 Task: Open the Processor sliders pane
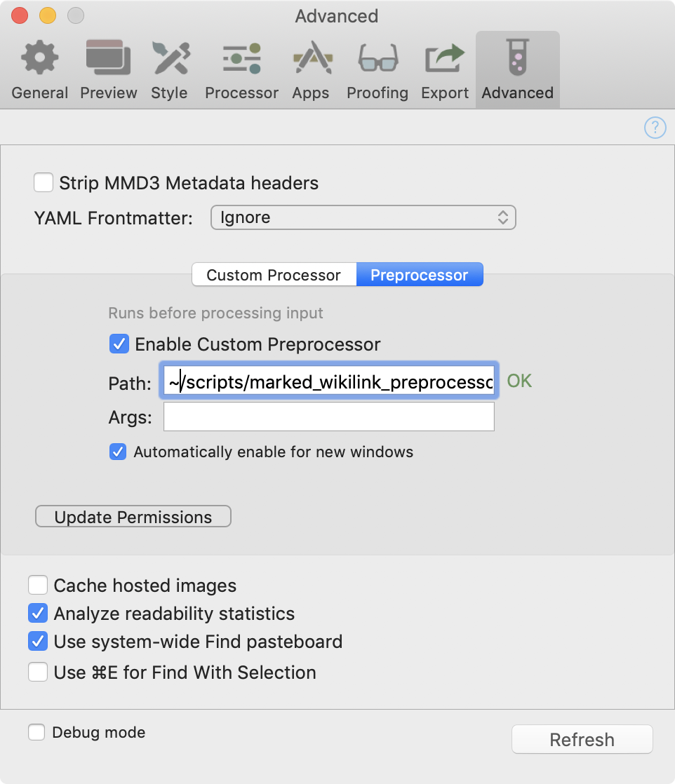coord(241,70)
